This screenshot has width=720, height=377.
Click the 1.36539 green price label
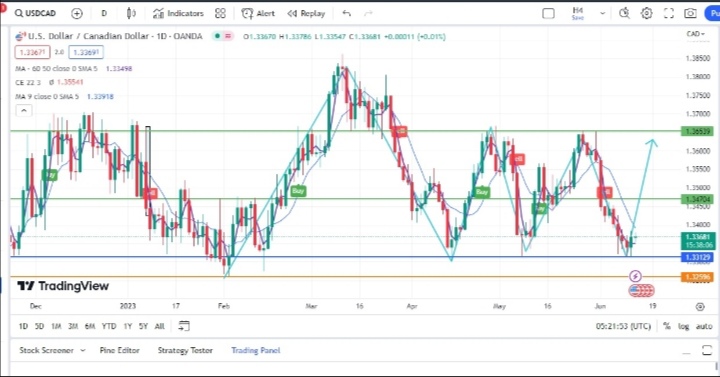(x=698, y=131)
